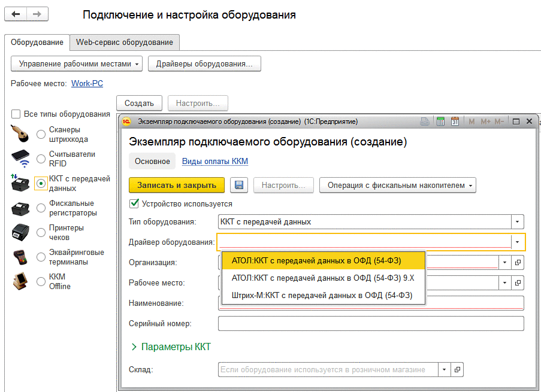Select the Принтеры чеков radio button

[x=41, y=232]
